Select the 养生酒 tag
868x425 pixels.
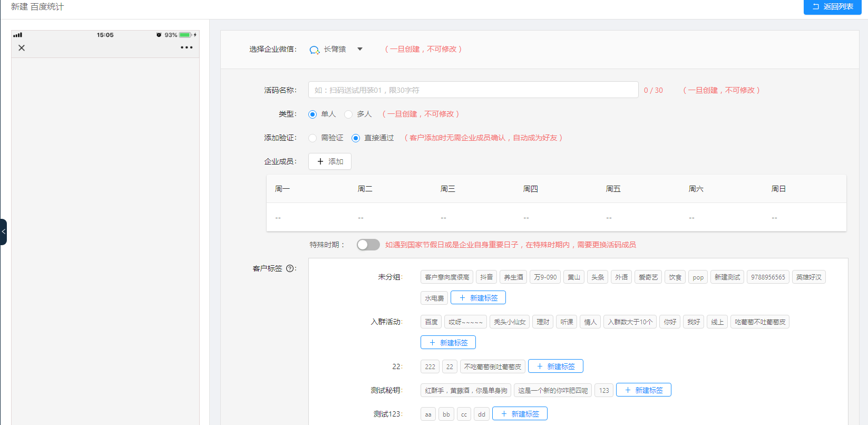513,277
